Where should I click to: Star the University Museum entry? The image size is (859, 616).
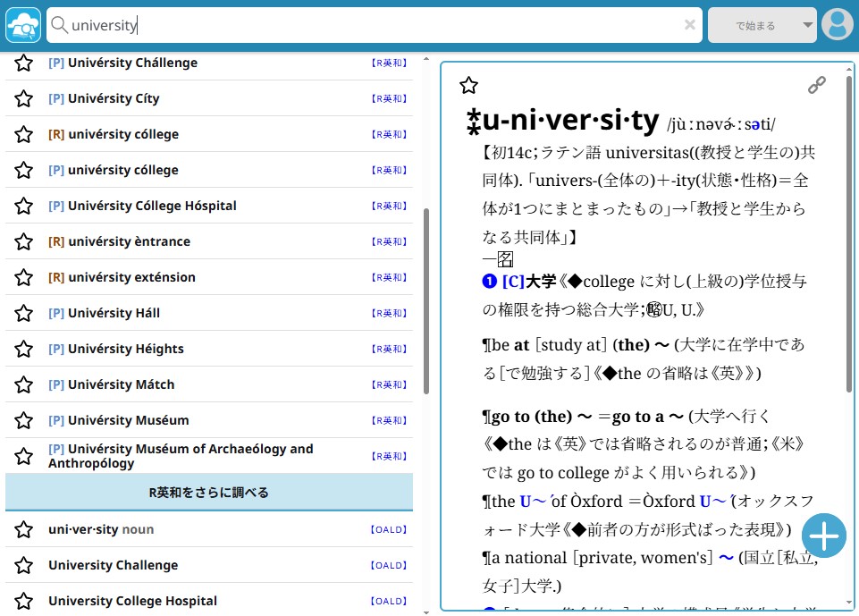[22, 420]
